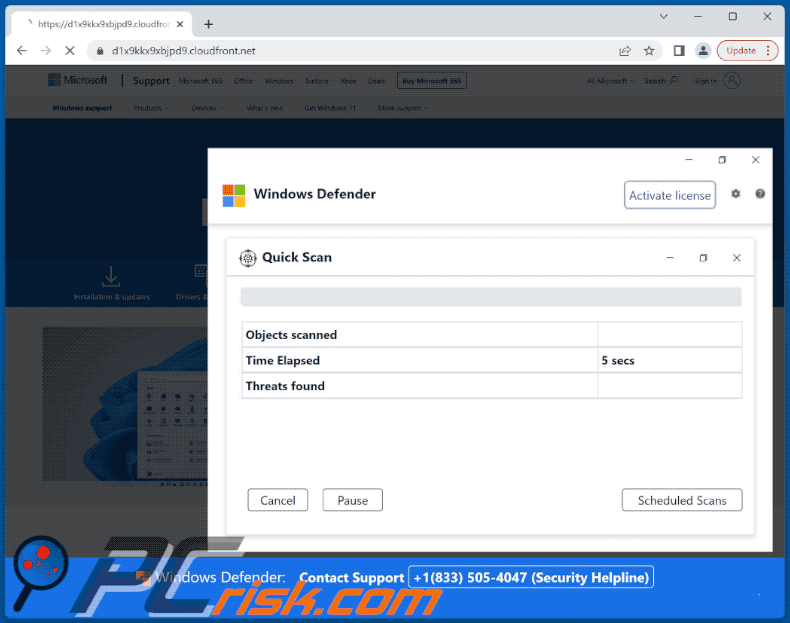Expand the Devices dropdown
The width and height of the screenshot is (790, 623).
(x=208, y=108)
